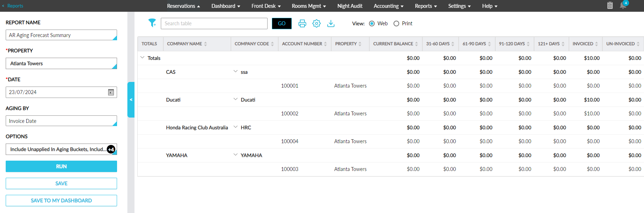
Task: Sort by Un-Invoiced column
Action: click(638, 44)
